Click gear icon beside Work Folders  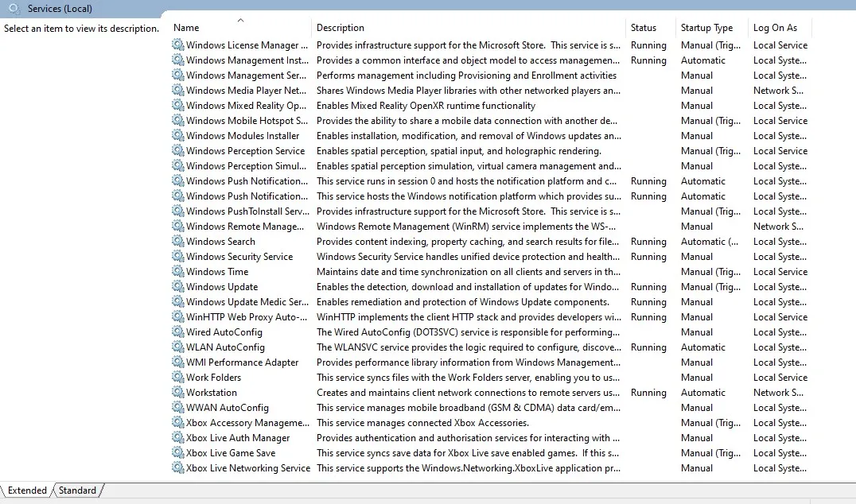[x=178, y=377]
